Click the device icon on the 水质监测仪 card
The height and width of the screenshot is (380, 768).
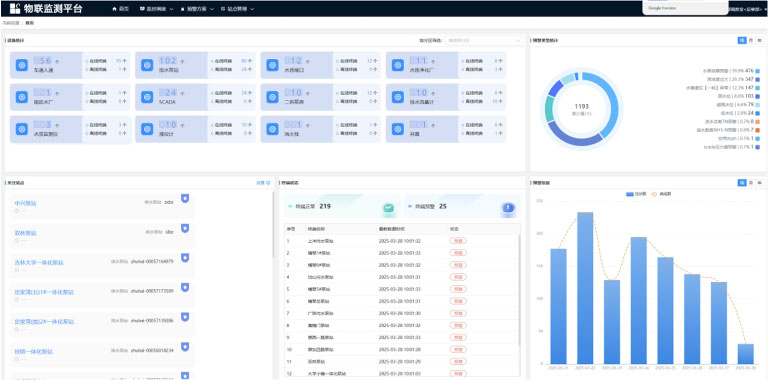pyautogui.click(x=22, y=129)
